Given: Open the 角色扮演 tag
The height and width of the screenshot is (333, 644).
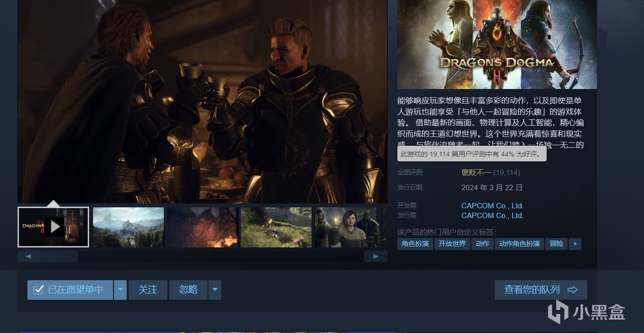Looking at the screenshot, I should 415,244.
